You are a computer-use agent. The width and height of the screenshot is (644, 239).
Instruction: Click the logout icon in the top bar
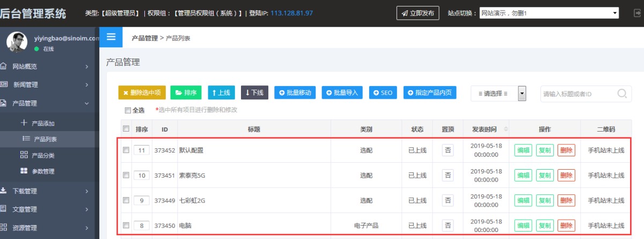pos(637,12)
